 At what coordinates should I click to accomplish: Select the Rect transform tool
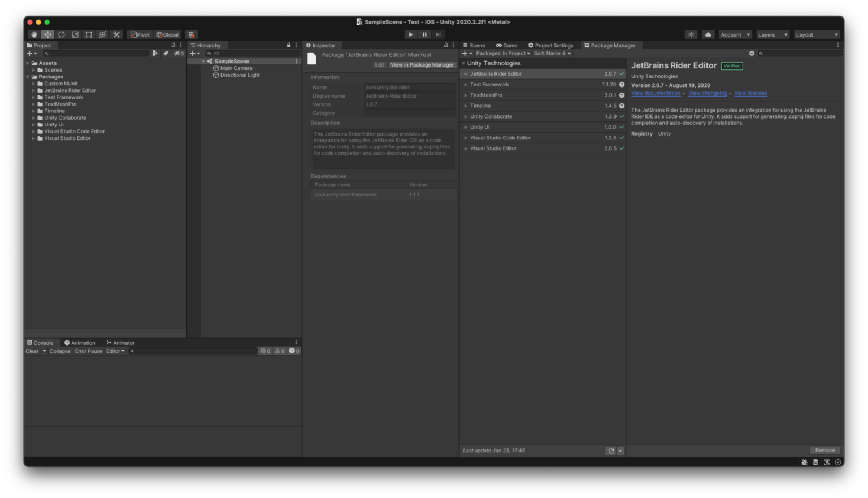click(89, 34)
